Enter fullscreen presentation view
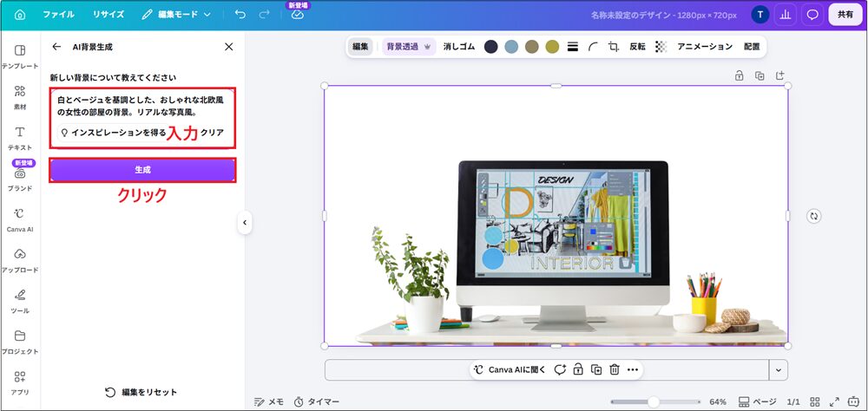The image size is (868, 411). coord(834,401)
